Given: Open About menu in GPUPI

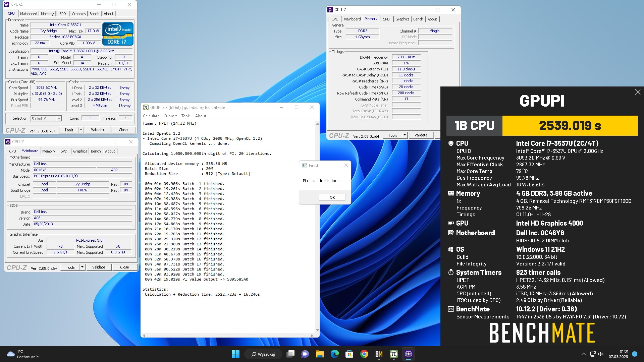Looking at the screenshot, I should 201,116.
